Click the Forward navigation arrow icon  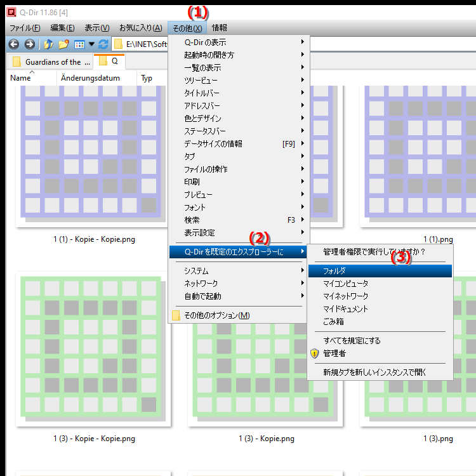tap(29, 44)
